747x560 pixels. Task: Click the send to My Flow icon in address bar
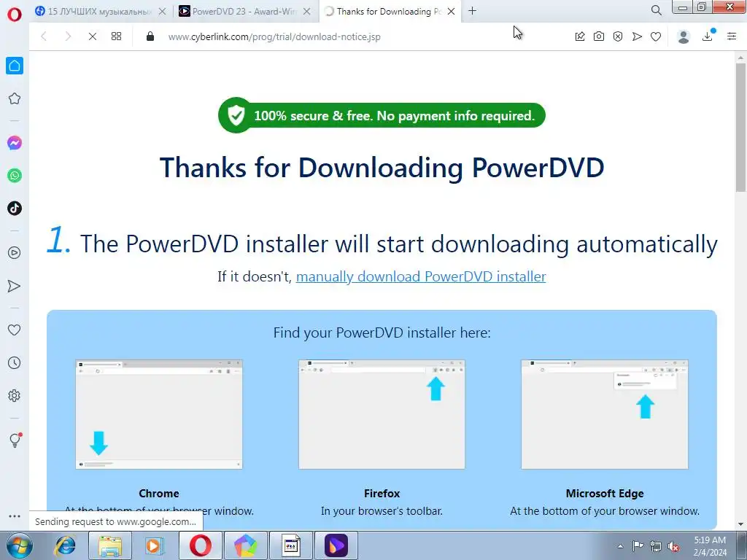tap(637, 36)
